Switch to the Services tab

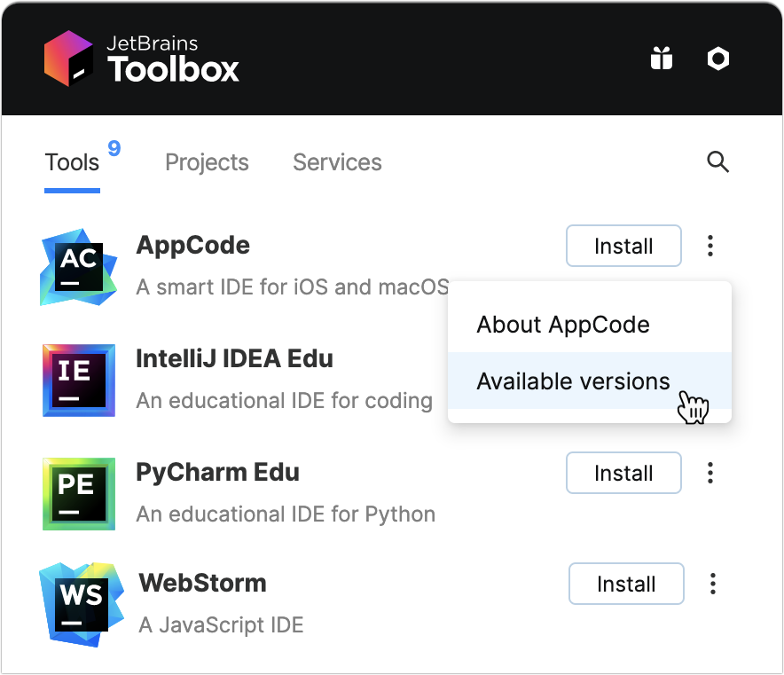tap(337, 162)
